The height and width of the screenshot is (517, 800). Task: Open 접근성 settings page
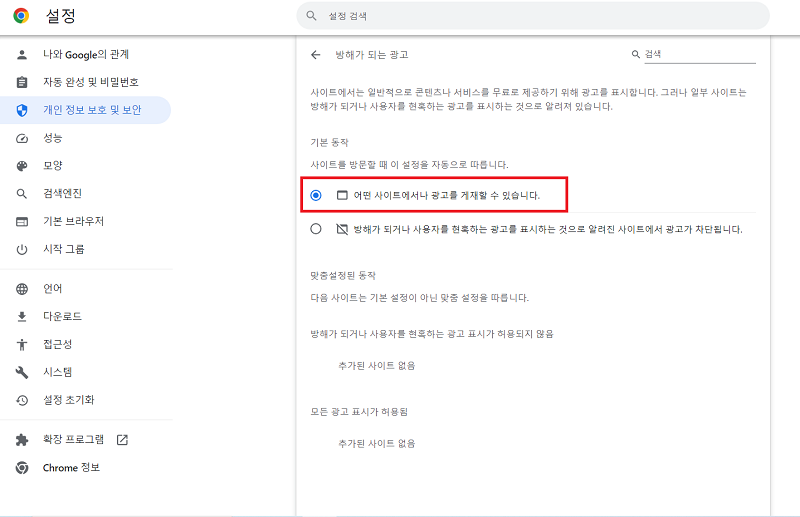click(x=58, y=344)
